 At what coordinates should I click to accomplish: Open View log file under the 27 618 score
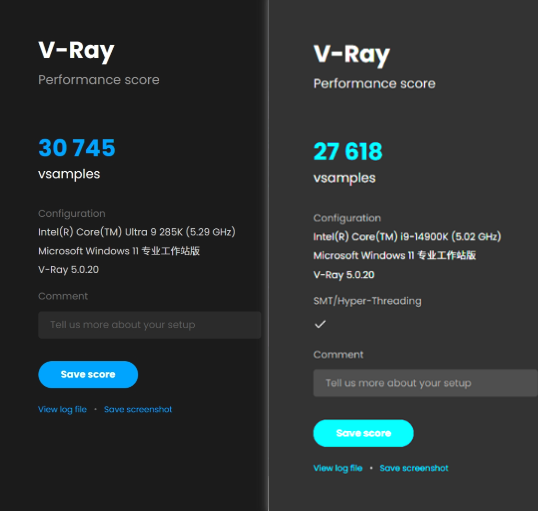pyautogui.click(x=338, y=468)
